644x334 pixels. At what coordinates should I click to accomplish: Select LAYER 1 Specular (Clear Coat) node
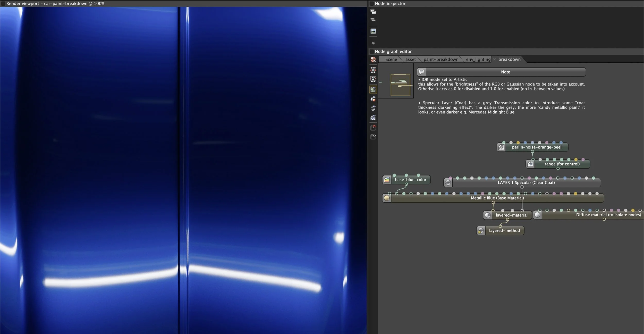pyautogui.click(x=526, y=183)
